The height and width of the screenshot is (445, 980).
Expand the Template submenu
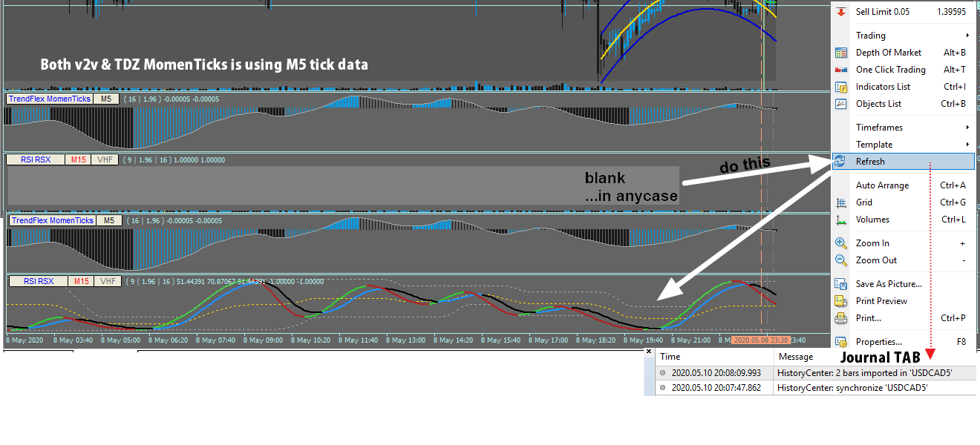point(902,145)
